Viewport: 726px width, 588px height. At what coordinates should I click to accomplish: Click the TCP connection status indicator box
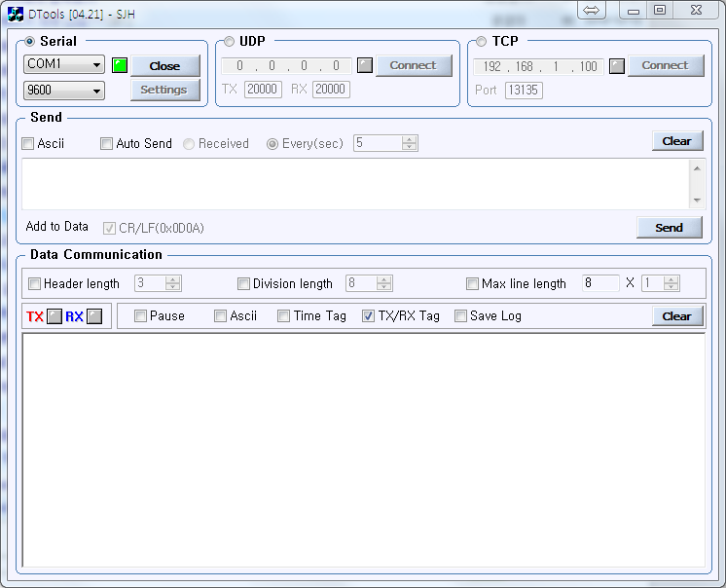[617, 66]
